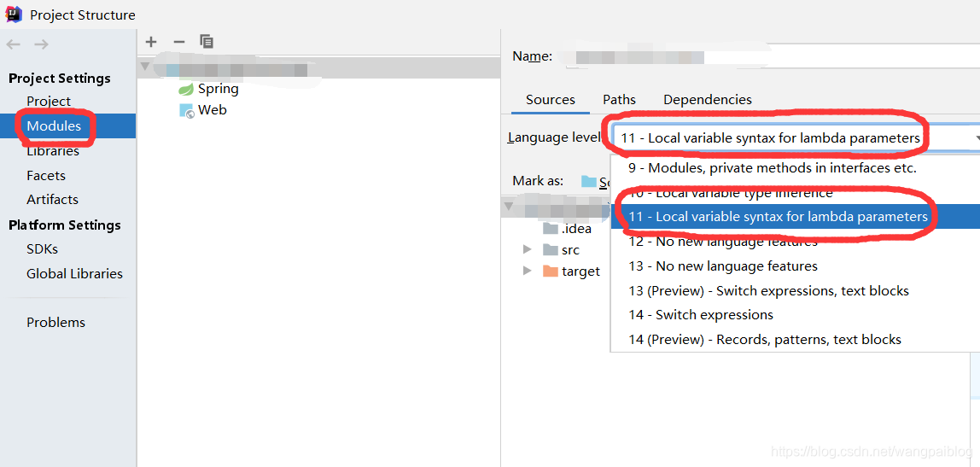Click the forward navigation arrow
This screenshot has width=980, height=467.
pyautogui.click(x=41, y=44)
